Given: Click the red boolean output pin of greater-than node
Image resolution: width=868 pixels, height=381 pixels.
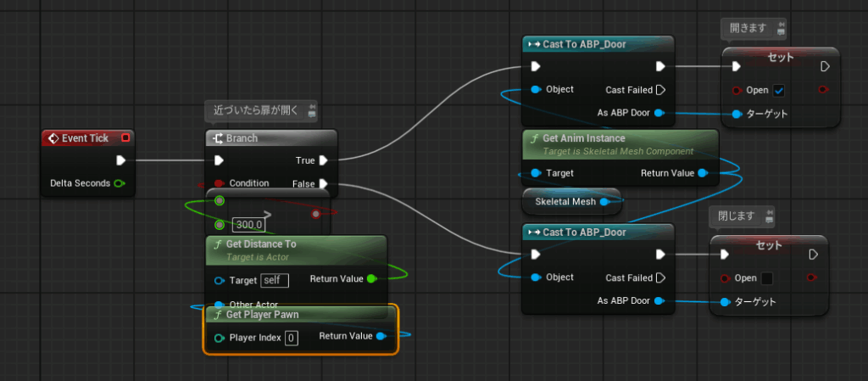Looking at the screenshot, I should click(x=316, y=213).
